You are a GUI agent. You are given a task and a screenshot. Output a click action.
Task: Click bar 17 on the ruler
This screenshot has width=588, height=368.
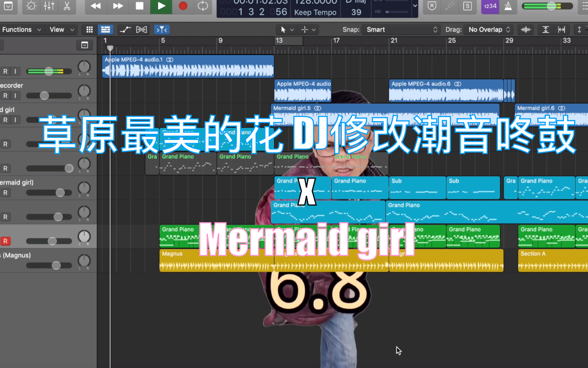pyautogui.click(x=336, y=41)
